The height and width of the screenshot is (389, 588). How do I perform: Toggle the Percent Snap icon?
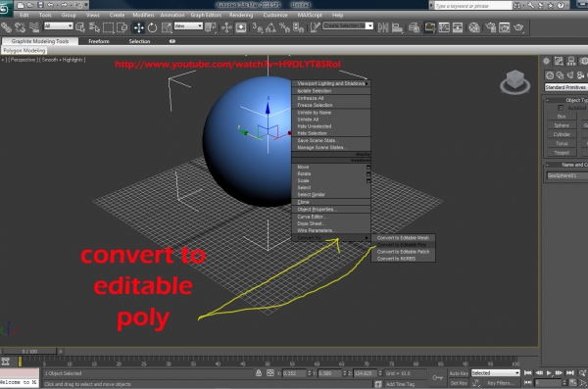pyautogui.click(x=284, y=27)
